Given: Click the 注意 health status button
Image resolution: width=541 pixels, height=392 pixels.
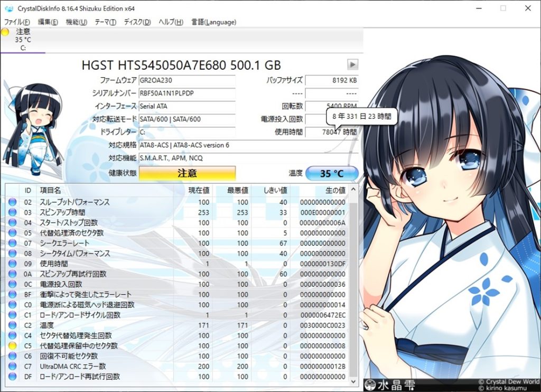Looking at the screenshot, I should click(187, 173).
